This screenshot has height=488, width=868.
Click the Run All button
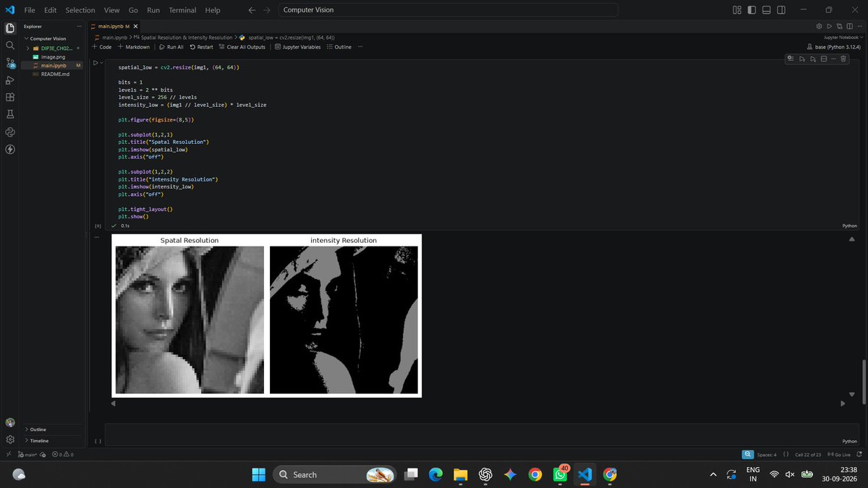[x=171, y=47]
